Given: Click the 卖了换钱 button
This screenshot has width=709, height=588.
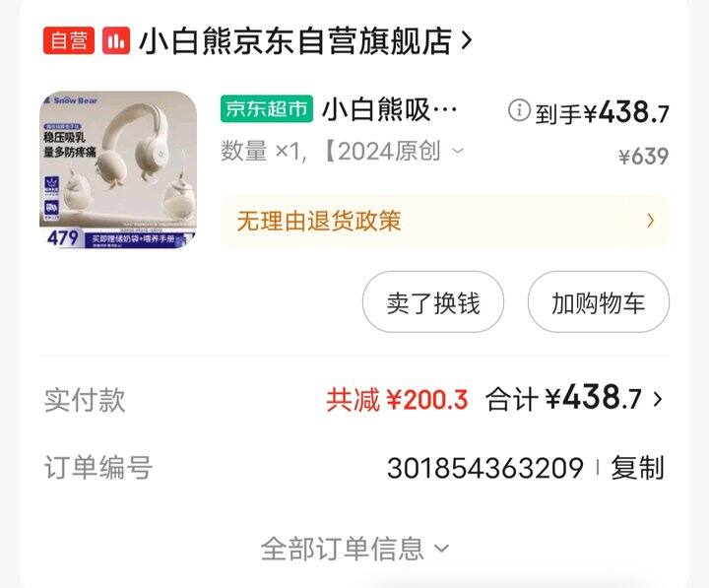Looking at the screenshot, I should pyautogui.click(x=432, y=302).
